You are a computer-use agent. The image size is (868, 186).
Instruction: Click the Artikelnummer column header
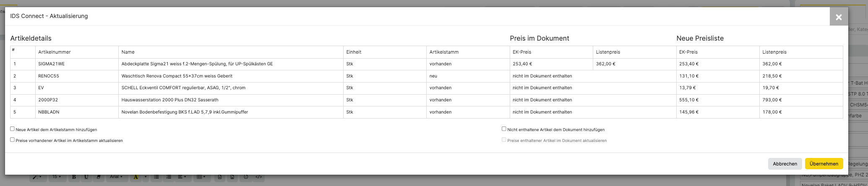click(54, 52)
